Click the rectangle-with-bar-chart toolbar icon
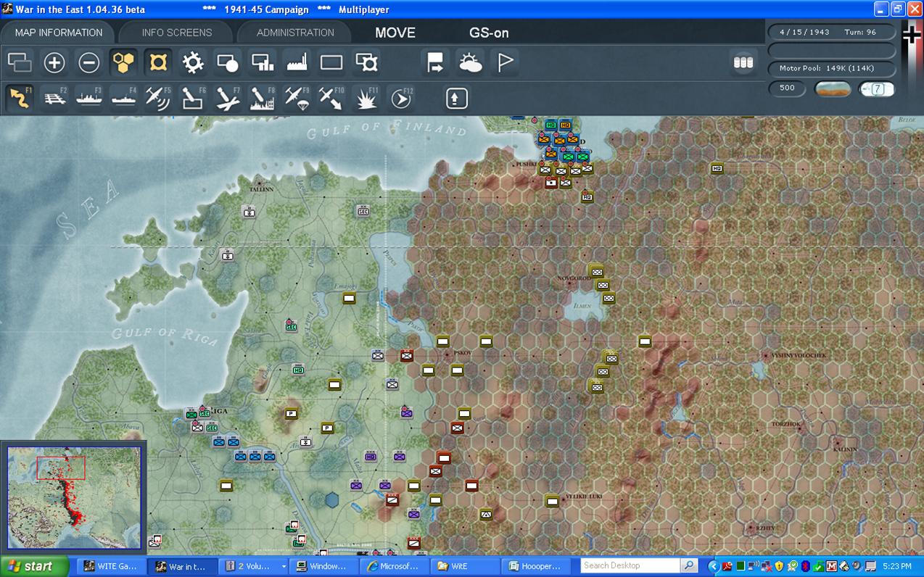The width and height of the screenshot is (924, 577). coord(263,63)
